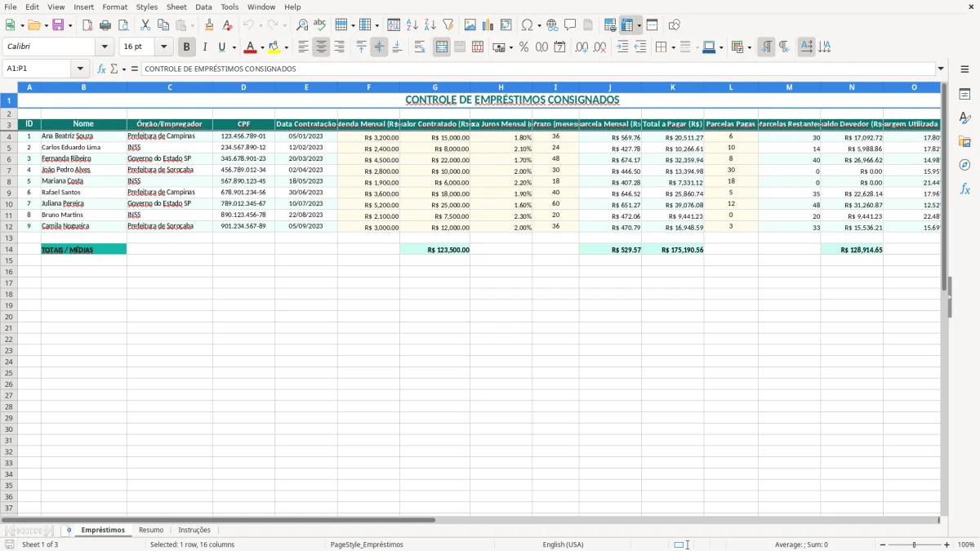Open the Data menu
Screen dimensions: 980x551
(x=203, y=7)
